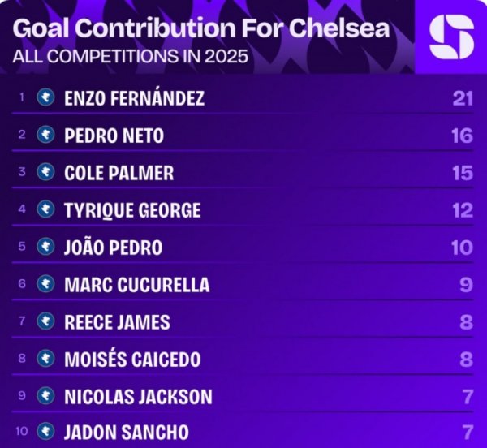Click Chelsea badge beside Cole Palmer
Image resolution: width=487 pixels, height=448 pixels.
click(x=46, y=173)
